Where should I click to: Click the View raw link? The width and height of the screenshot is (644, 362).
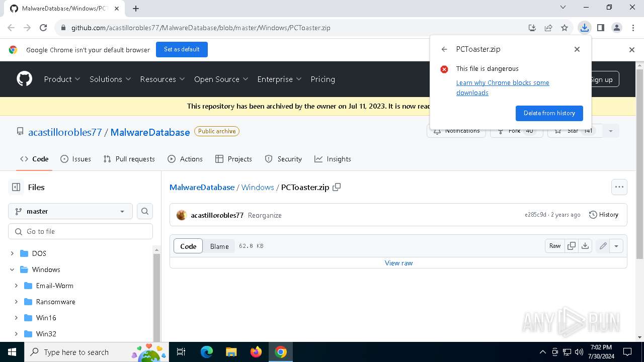pos(398,263)
